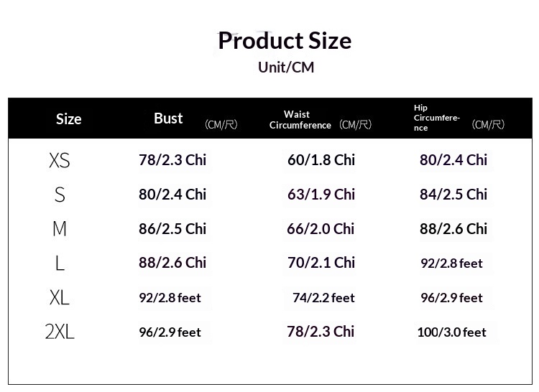Click the 80/2.4 Chi hip value
This screenshot has width=539, height=392.
(x=453, y=160)
